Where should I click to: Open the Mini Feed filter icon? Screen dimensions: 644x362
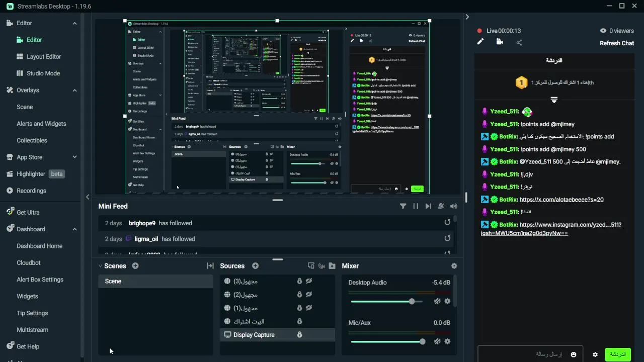403,206
